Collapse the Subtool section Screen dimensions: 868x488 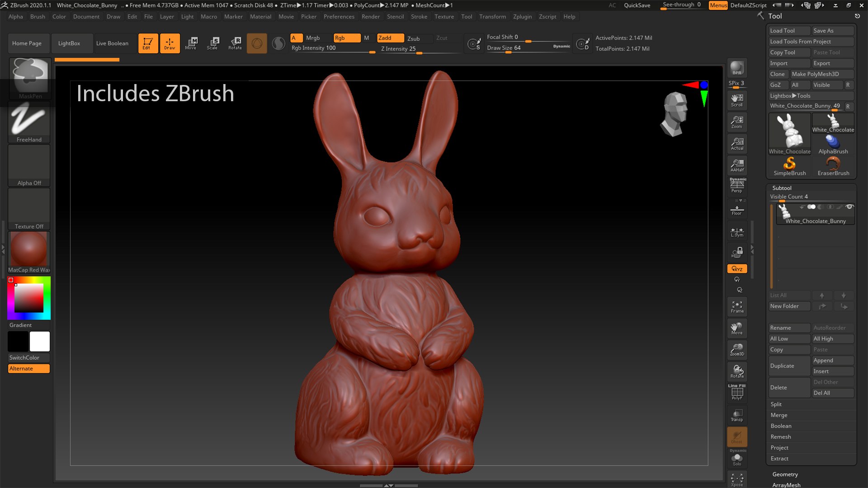[x=782, y=188]
